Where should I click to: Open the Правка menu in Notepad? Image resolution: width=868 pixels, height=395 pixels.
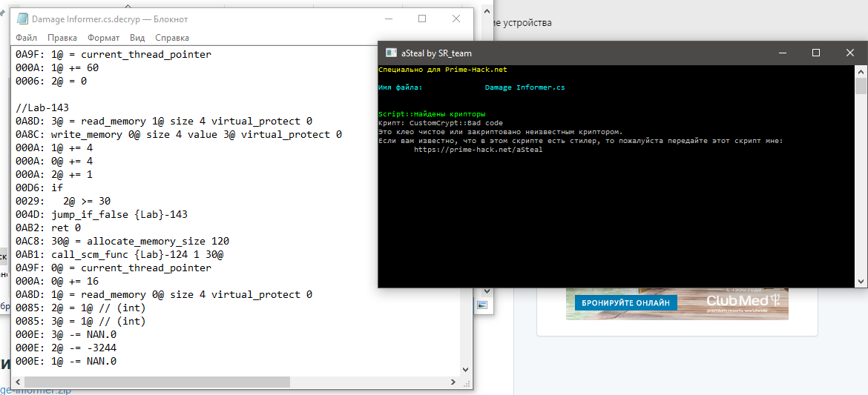coord(62,38)
